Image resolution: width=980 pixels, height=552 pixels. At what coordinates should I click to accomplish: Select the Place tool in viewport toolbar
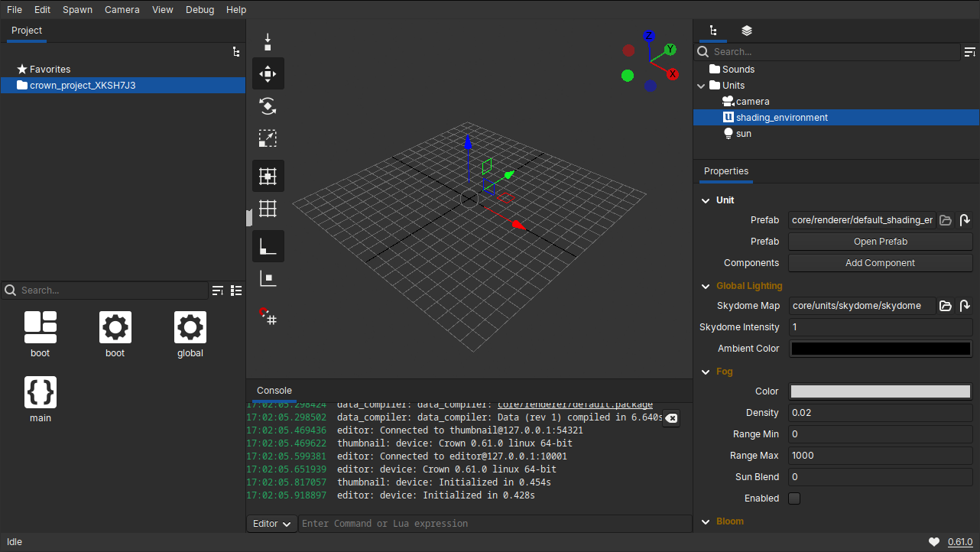(x=268, y=42)
